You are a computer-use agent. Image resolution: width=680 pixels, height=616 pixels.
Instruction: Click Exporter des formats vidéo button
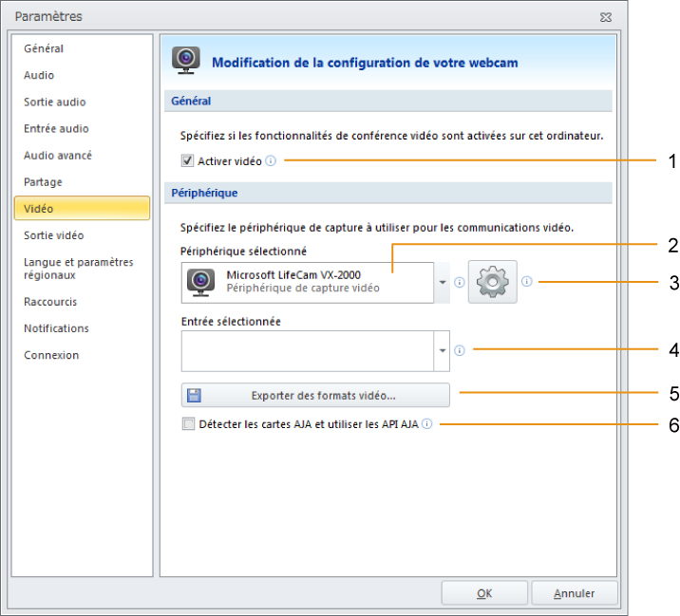pos(315,395)
